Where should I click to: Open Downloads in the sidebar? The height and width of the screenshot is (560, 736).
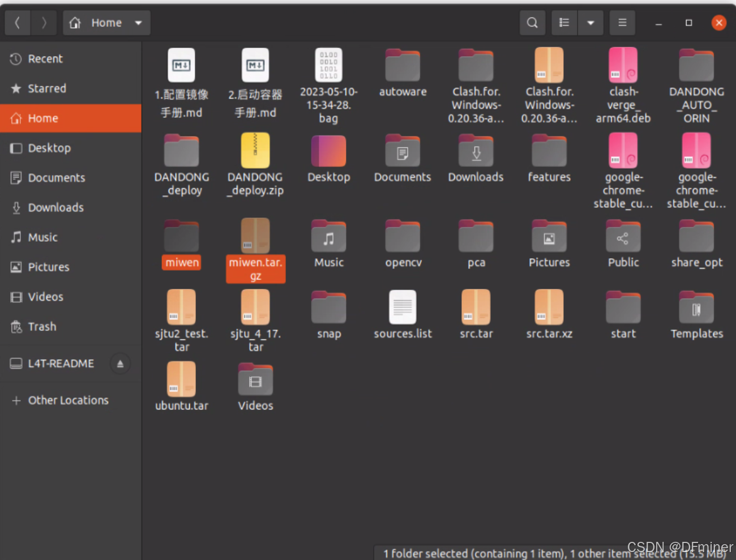click(71, 208)
